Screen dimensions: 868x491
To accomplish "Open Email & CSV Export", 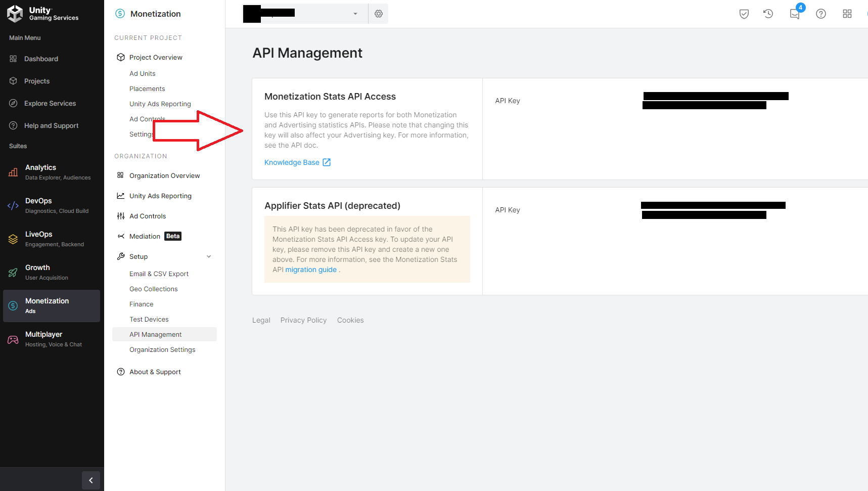I will point(159,274).
